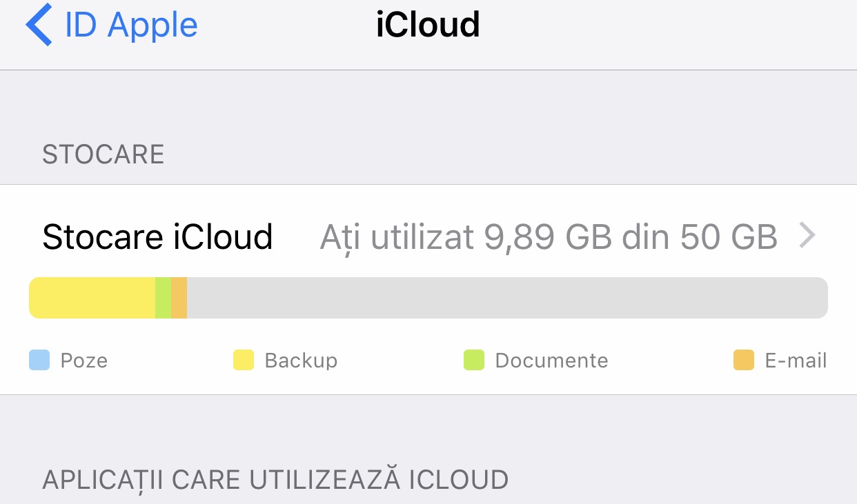Tap the orange E-mail segment of storage bar

pos(179,298)
